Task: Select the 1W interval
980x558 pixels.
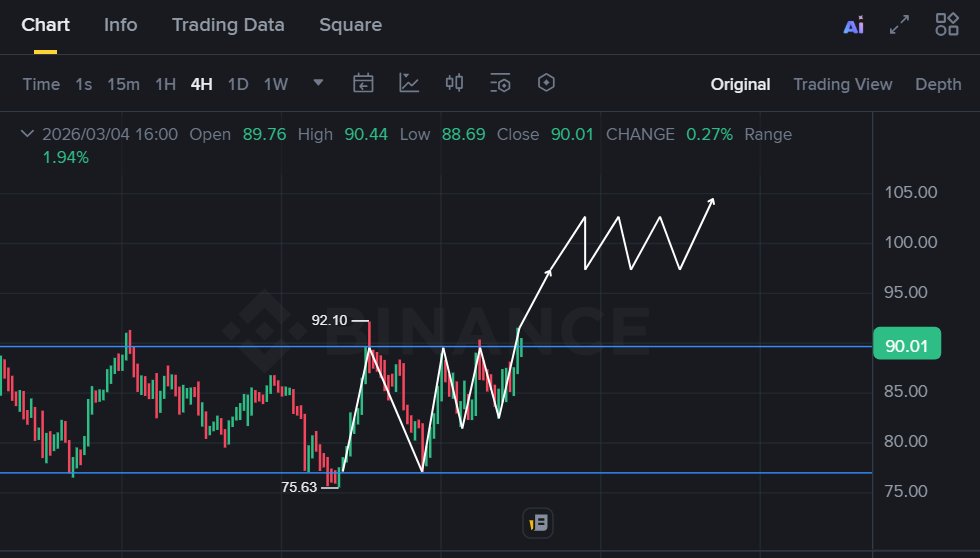Action: [x=276, y=84]
